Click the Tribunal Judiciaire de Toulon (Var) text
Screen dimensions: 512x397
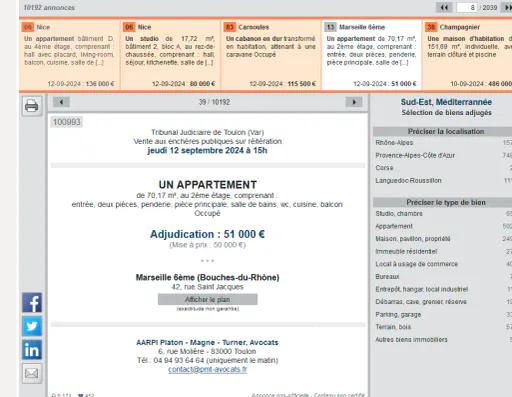pyautogui.click(x=207, y=132)
